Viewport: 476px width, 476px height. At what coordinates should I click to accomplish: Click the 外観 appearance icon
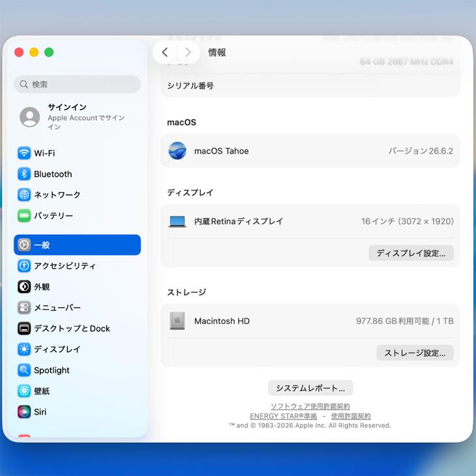tap(24, 286)
